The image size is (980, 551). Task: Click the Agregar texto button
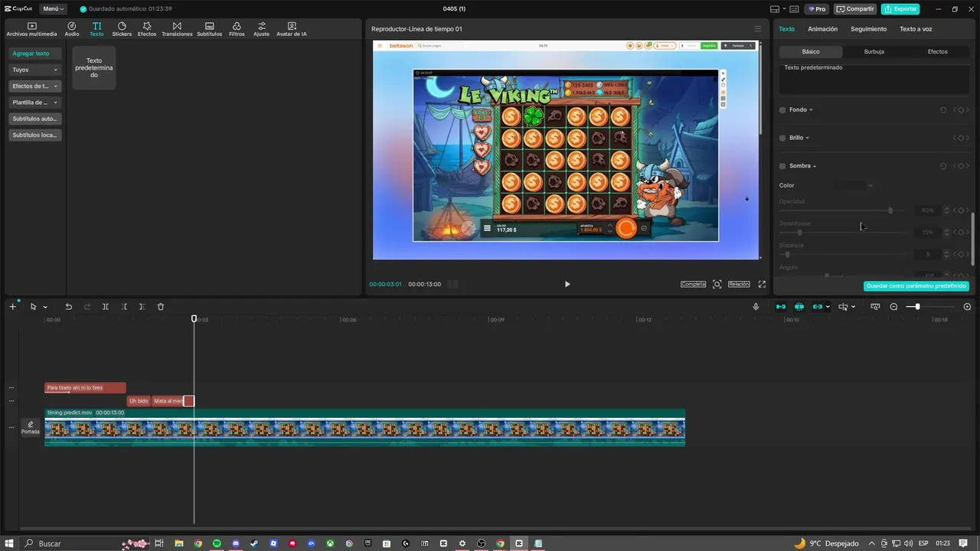tap(35, 54)
